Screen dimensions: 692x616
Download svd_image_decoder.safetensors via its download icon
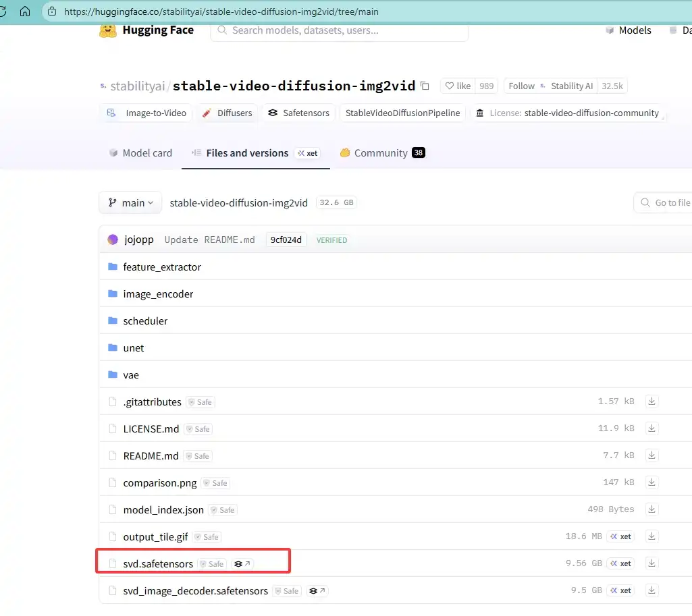pos(651,590)
